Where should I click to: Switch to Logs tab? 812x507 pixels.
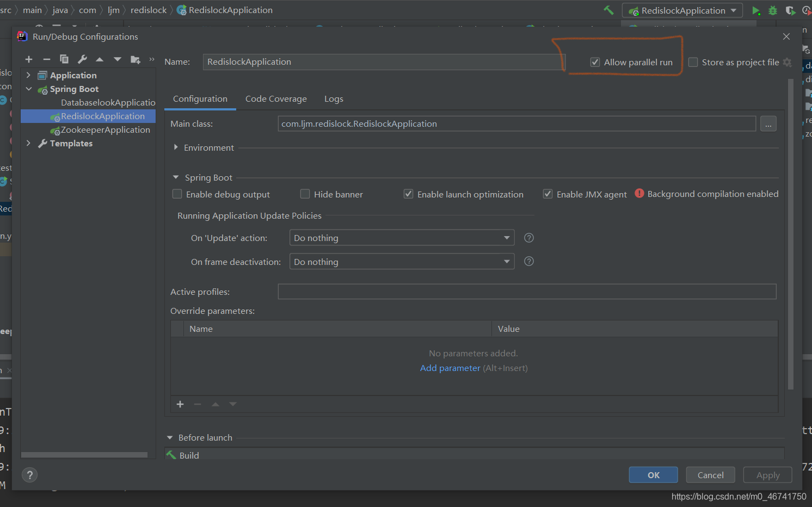[x=334, y=99]
